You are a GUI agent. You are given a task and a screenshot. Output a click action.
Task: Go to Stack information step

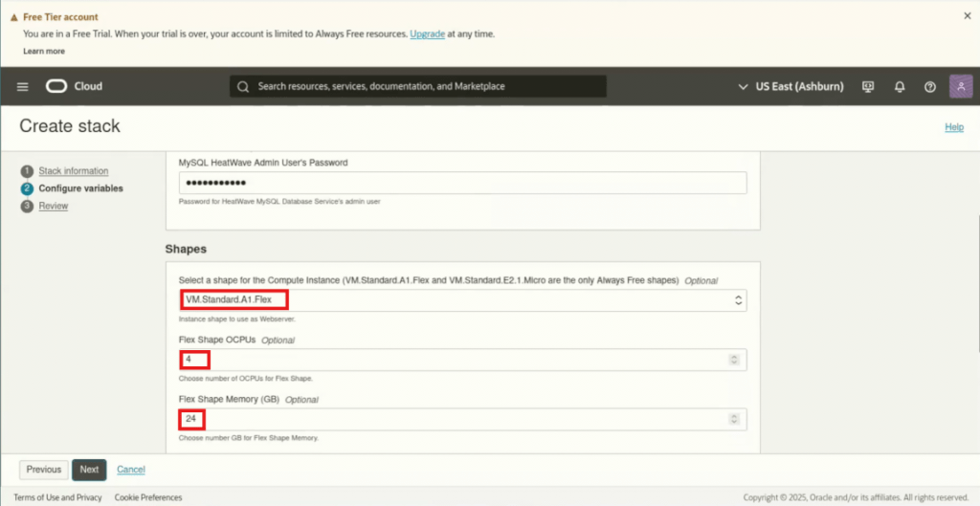(73, 170)
